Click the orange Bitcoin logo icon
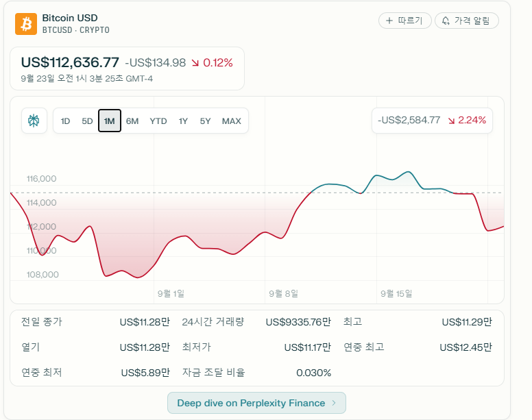532x420 pixels. coord(26,24)
